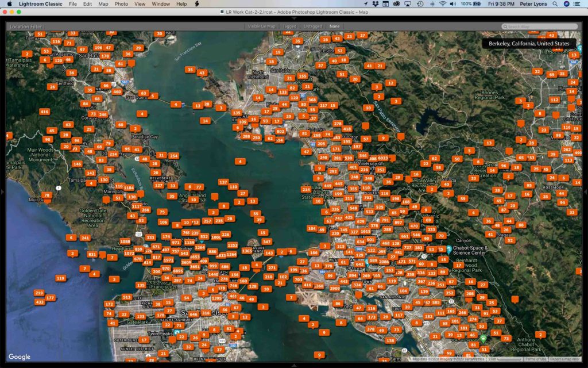Select the photo cluster marker labeled 460
This screenshot has height=368, width=588.
pos(117,91)
